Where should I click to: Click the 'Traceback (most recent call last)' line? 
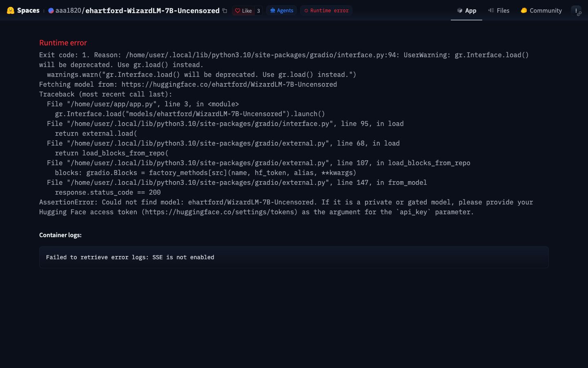(x=106, y=94)
